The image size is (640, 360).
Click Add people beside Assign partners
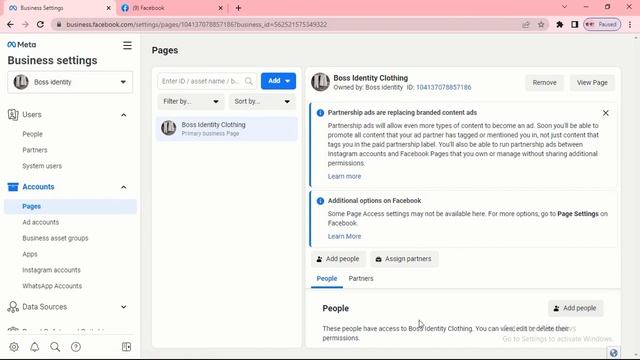coord(338,259)
